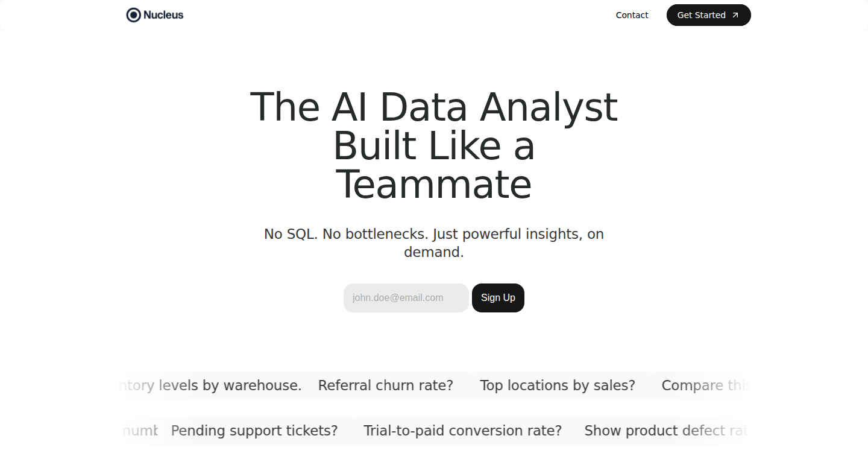Click the Nucleus circular logo icon
Viewport: 868px width, 459px height.
point(133,15)
